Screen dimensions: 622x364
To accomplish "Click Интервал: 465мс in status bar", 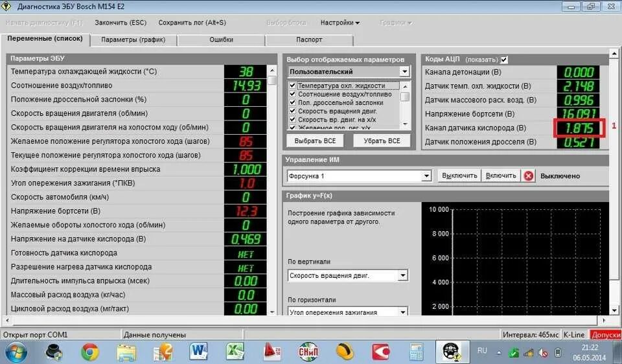I will point(531,335).
